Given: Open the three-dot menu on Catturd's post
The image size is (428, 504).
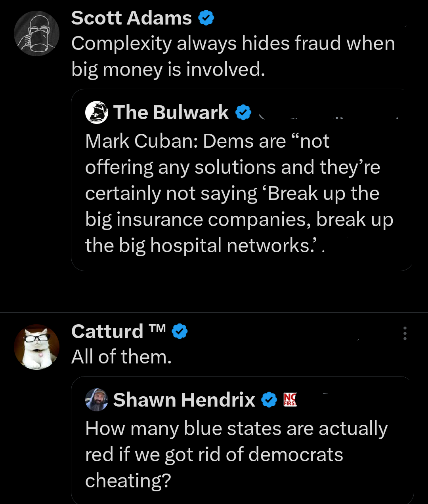Looking at the screenshot, I should (x=405, y=334).
